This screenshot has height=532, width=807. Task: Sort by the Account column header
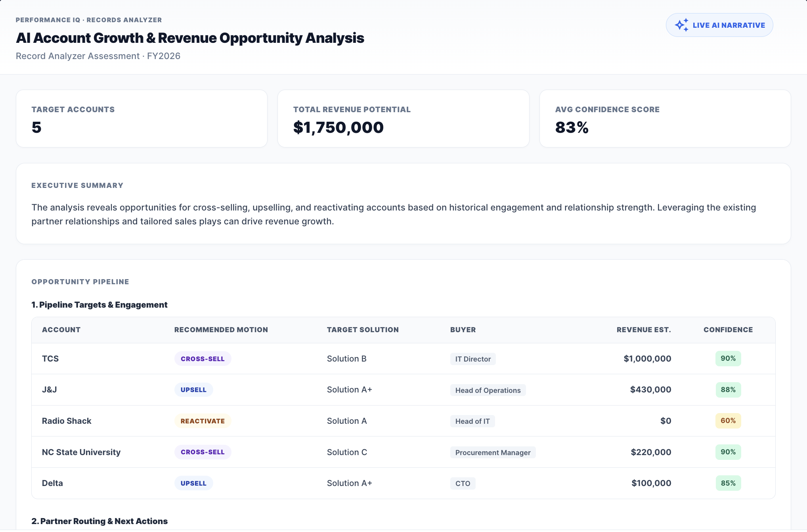click(x=61, y=330)
